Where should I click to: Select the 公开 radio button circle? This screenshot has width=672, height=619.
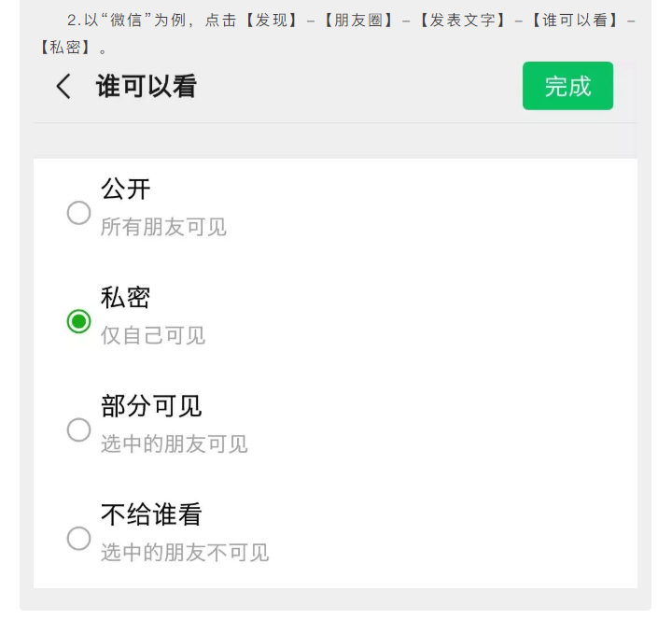pos(78,213)
